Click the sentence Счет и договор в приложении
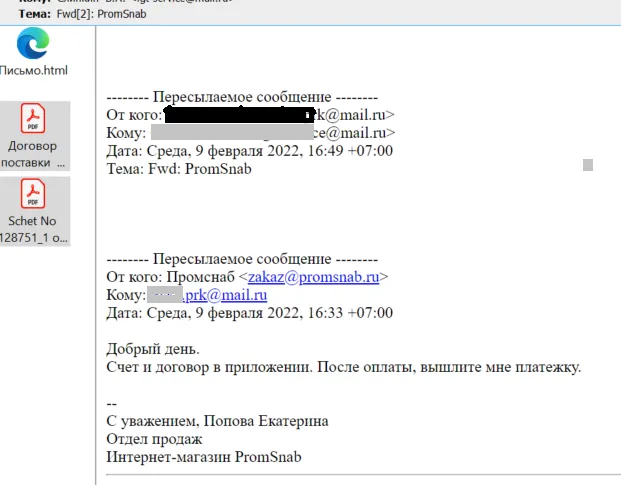This screenshot has width=621, height=485. click(x=210, y=367)
